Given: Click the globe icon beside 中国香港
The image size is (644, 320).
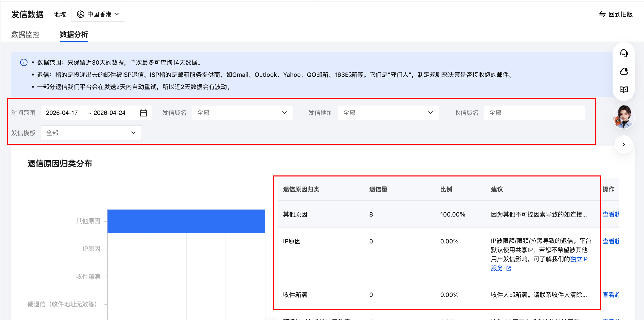Looking at the screenshot, I should click(x=81, y=14).
